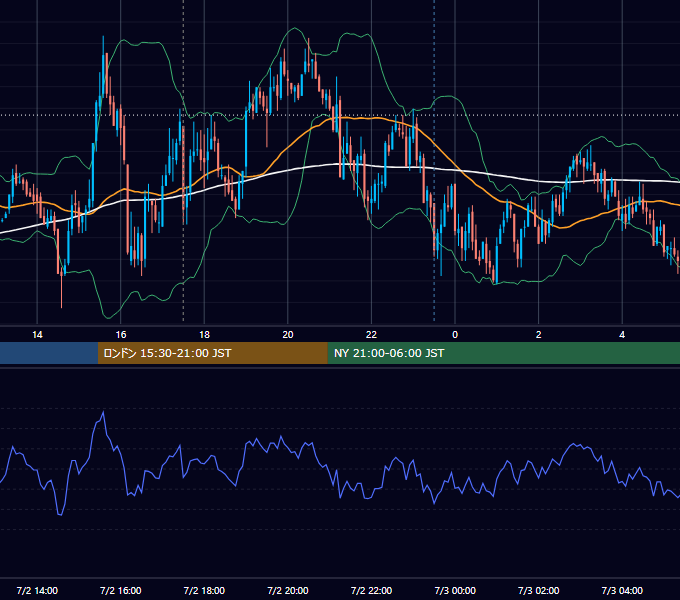Click the 22 hour axis label
Image resolution: width=680 pixels, height=600 pixels.
[x=371, y=335]
